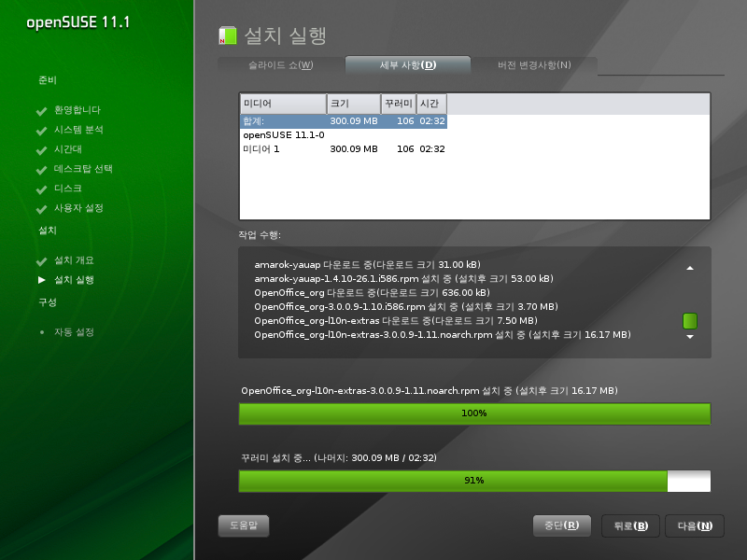Click the 구성 section heading in the sidebar
Screen dimensions: 747x560
48,301
